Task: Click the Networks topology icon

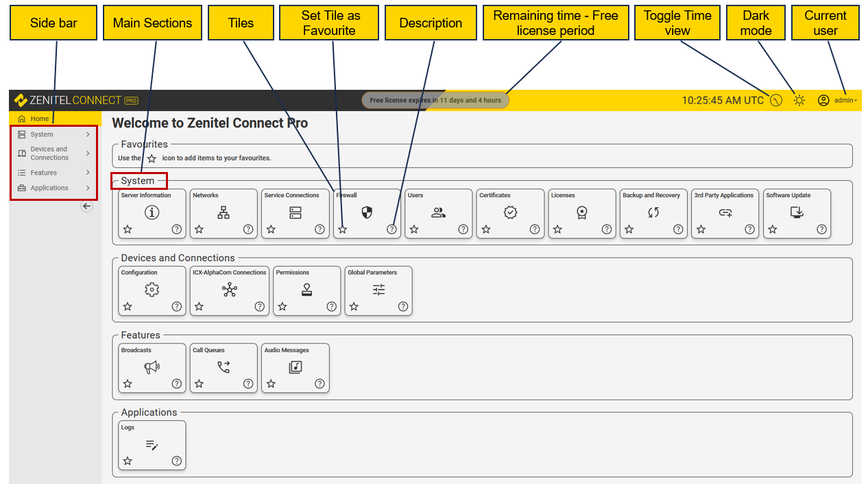Action: [224, 212]
